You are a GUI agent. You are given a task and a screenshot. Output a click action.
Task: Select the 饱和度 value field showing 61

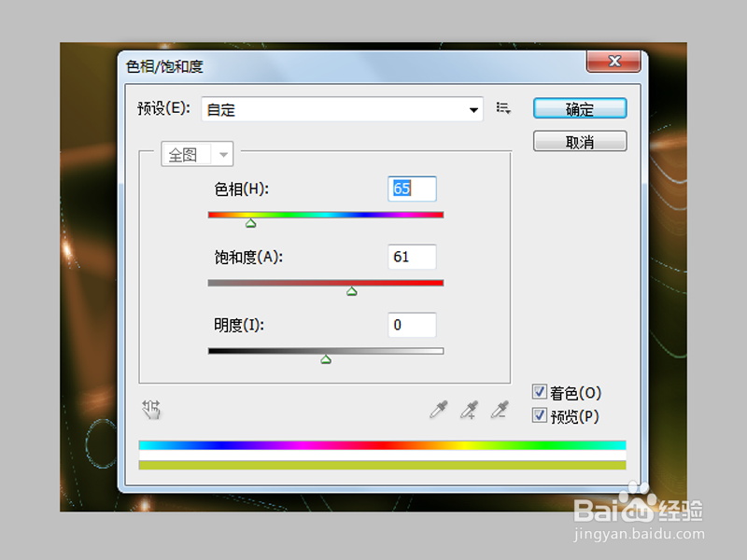tap(412, 257)
